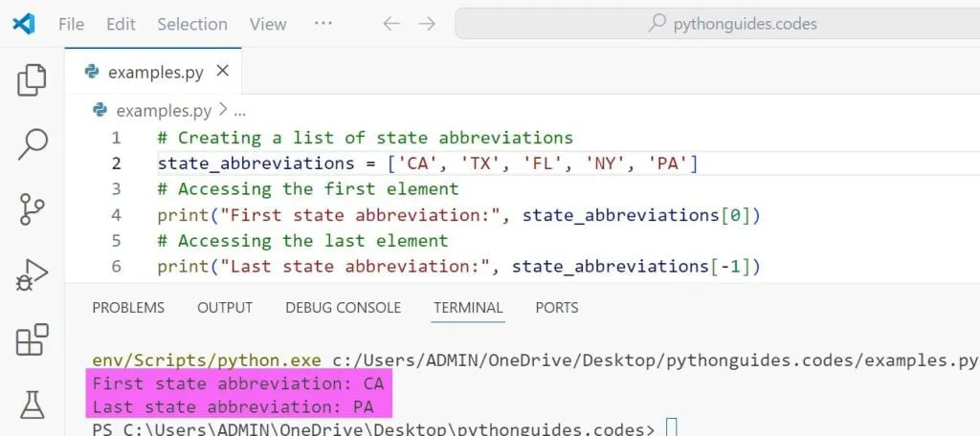Open the Explorer view in activity bar
980x436 pixels.
tap(33, 80)
